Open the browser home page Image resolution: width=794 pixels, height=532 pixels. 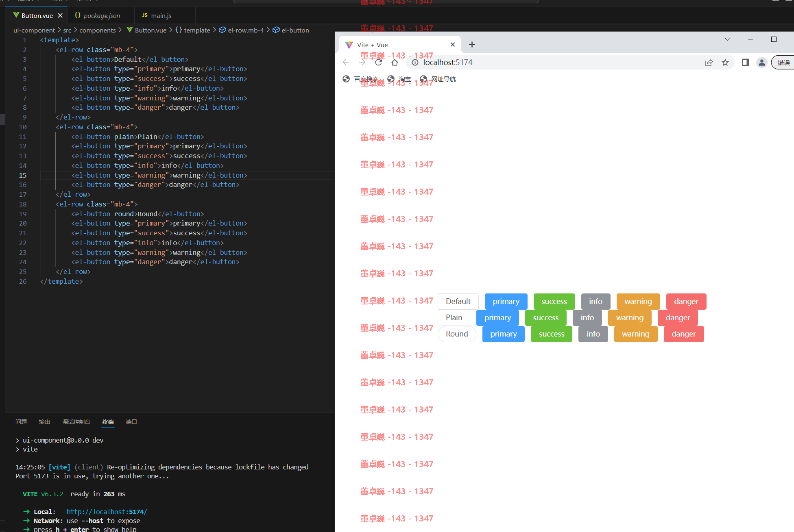coord(395,62)
